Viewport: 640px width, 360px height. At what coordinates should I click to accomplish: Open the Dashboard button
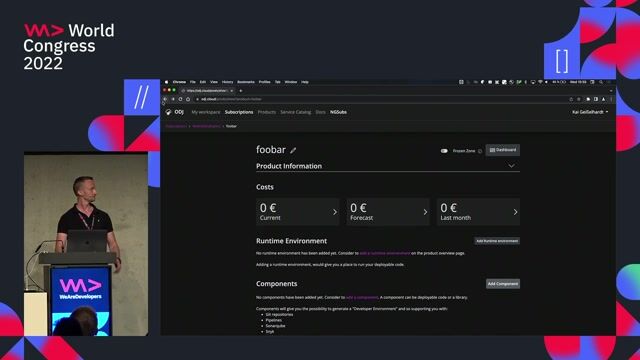point(502,150)
